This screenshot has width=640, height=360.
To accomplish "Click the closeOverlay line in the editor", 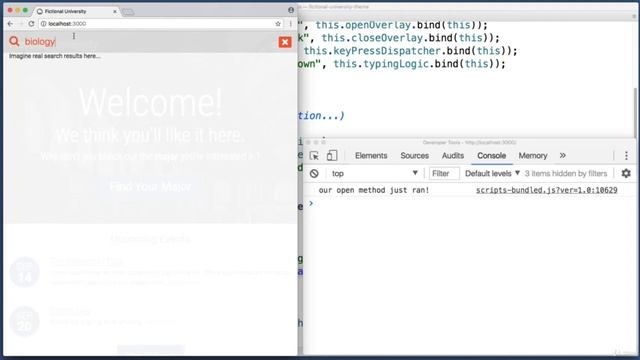I will [399, 38].
